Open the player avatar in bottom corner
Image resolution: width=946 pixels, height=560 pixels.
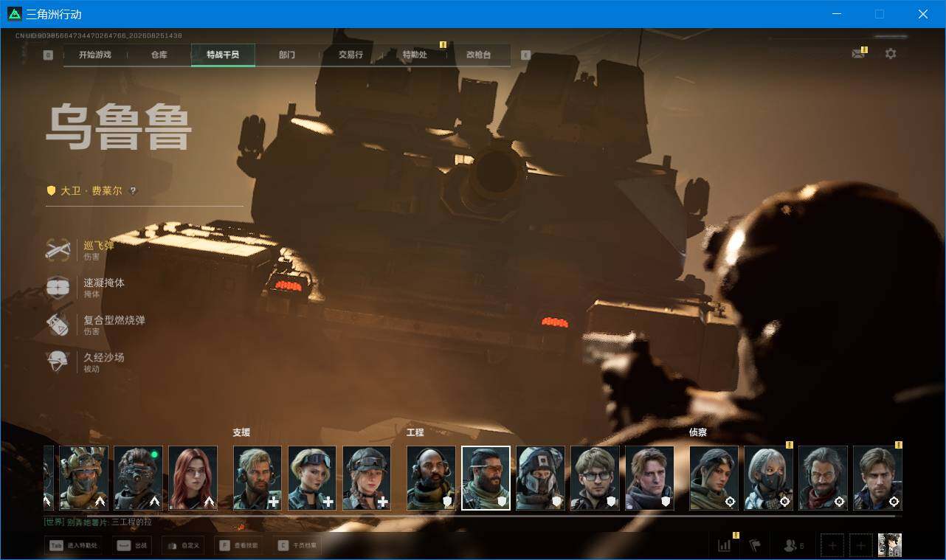(x=890, y=545)
